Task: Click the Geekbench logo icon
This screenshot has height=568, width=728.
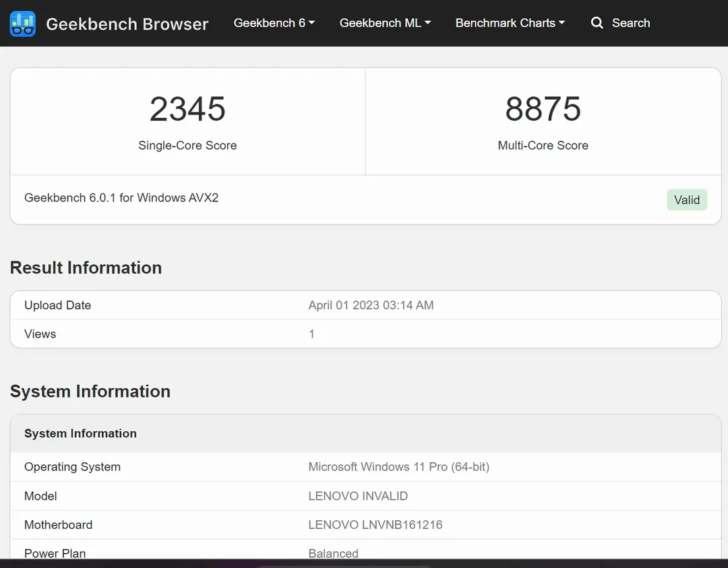Action: [x=23, y=24]
